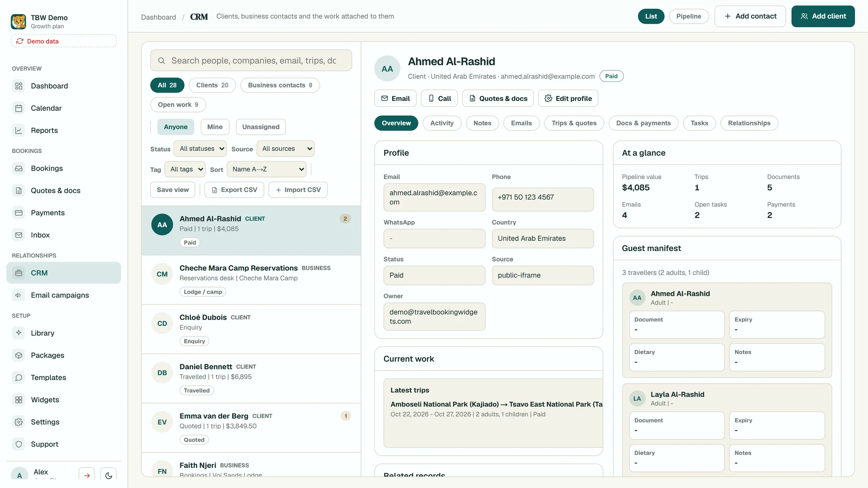Click the Add client button
The image size is (868, 488).
click(x=823, y=16)
